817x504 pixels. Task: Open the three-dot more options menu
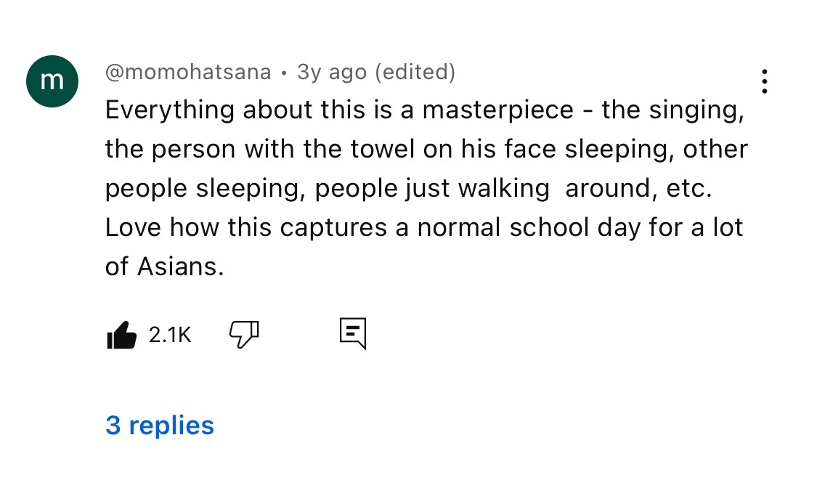(x=764, y=82)
